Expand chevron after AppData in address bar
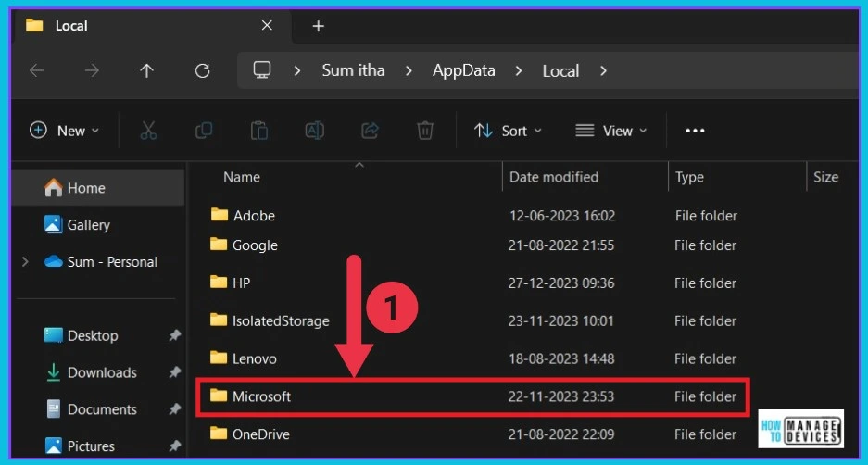The height and width of the screenshot is (465, 868). [519, 70]
